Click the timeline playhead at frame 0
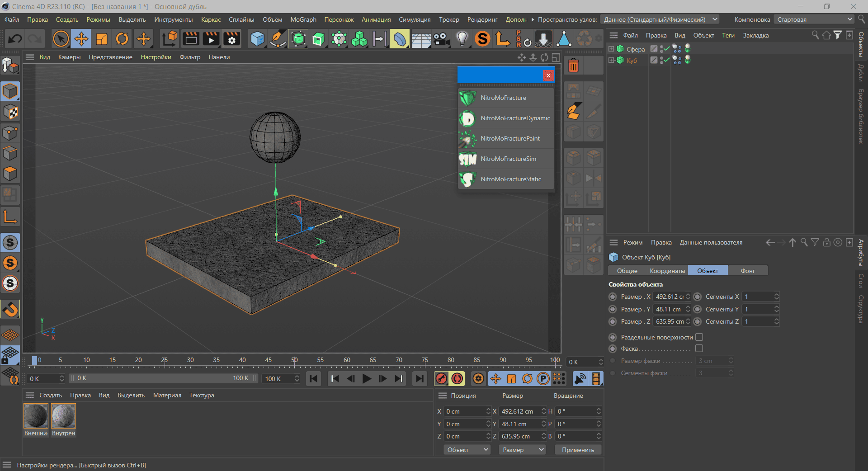Screen dimensions: 868x471 click(x=35, y=360)
